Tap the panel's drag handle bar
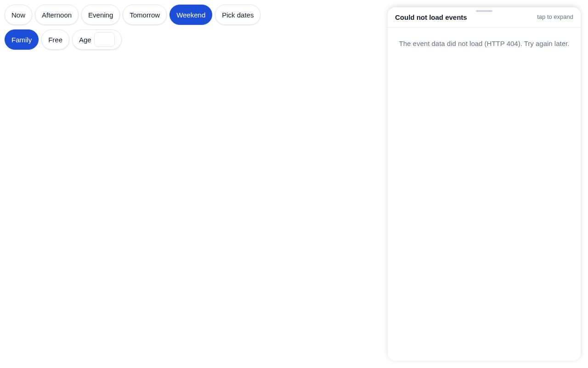 484,11
